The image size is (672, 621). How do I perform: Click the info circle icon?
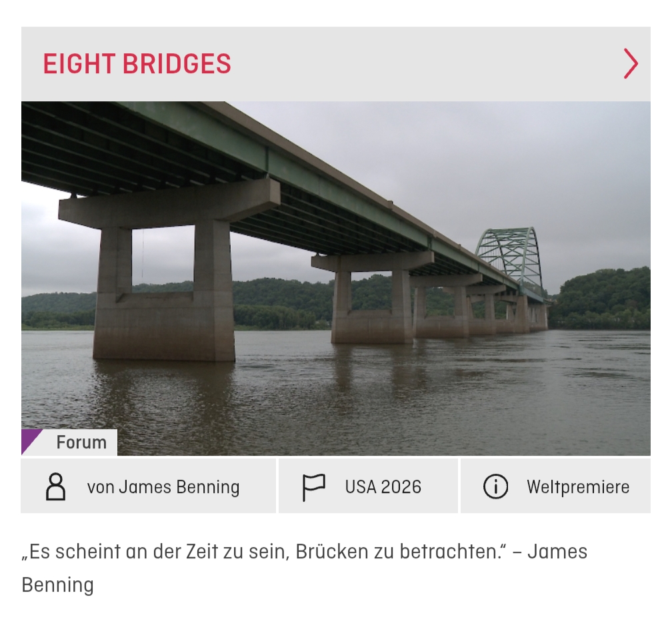(495, 486)
